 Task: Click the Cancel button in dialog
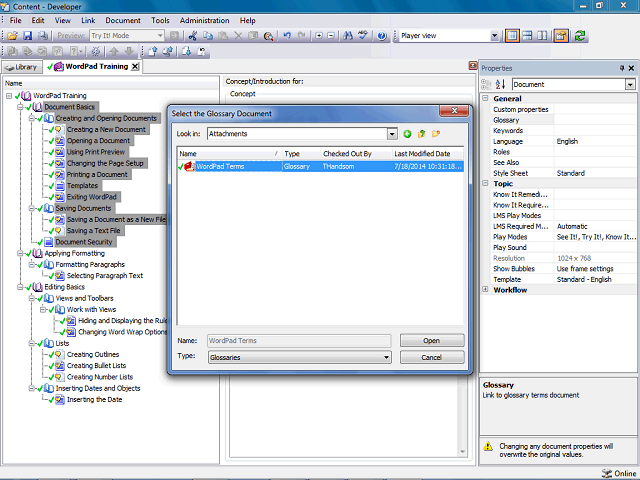(432, 358)
